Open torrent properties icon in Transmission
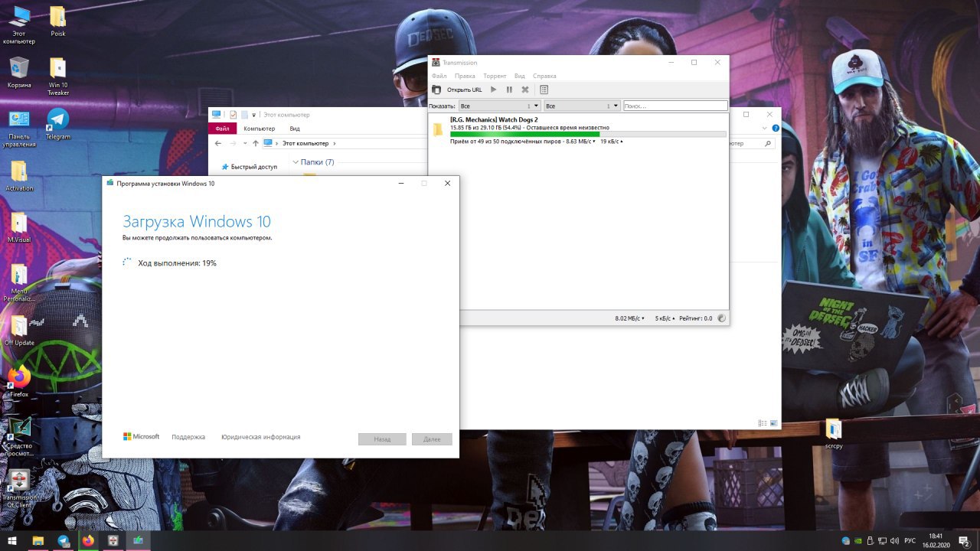Screen dimensions: 980x551 point(544,90)
